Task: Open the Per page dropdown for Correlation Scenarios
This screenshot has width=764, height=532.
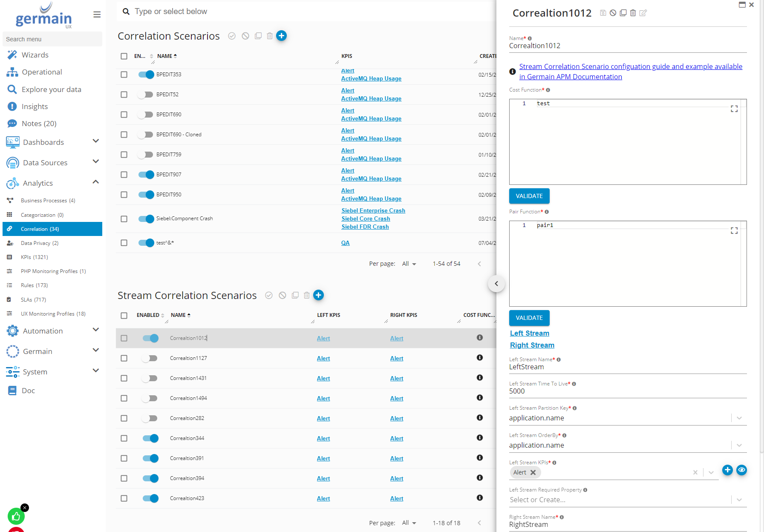Action: click(x=409, y=264)
